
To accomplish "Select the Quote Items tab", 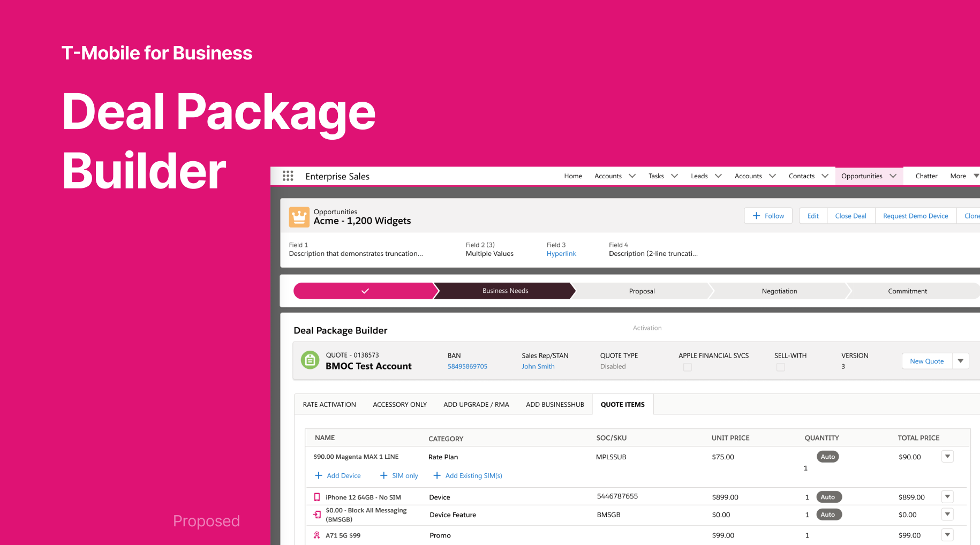I will tap(623, 405).
